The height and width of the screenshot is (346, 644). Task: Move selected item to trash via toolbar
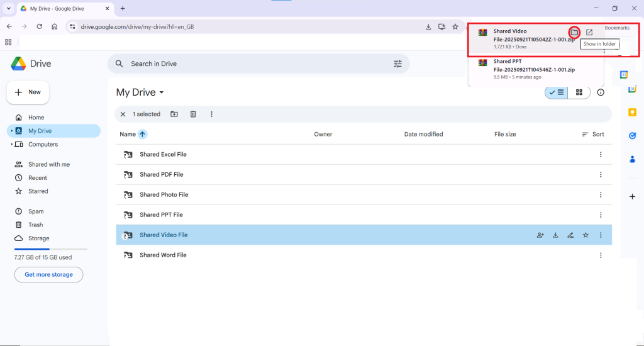[x=193, y=114]
